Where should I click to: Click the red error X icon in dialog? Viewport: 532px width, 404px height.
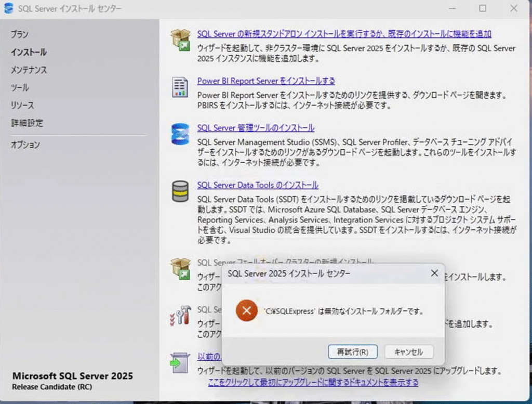coord(247,310)
